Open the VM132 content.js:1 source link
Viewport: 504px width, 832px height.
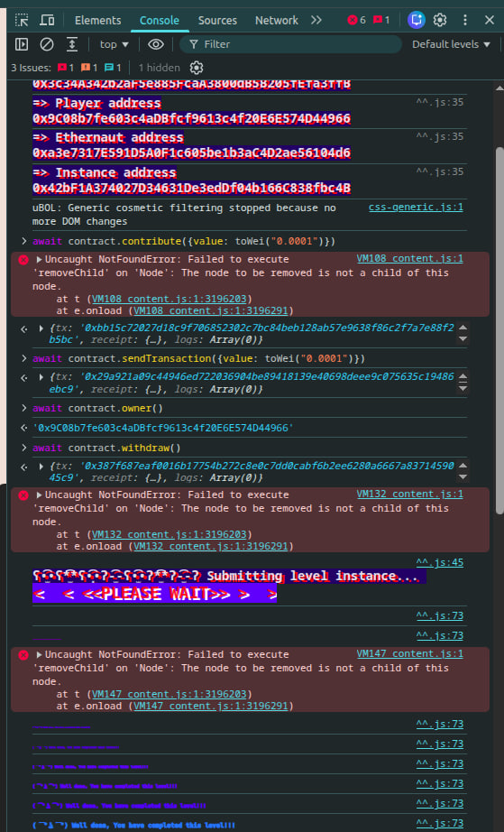tap(410, 495)
